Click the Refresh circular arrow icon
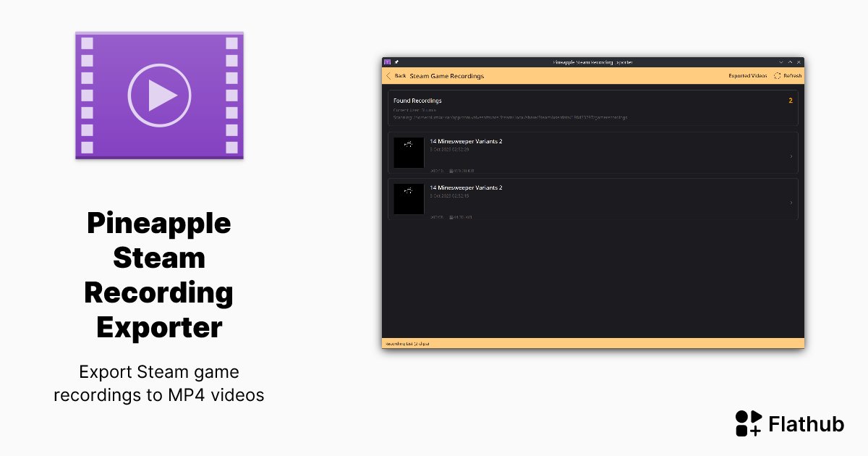 pyautogui.click(x=778, y=75)
